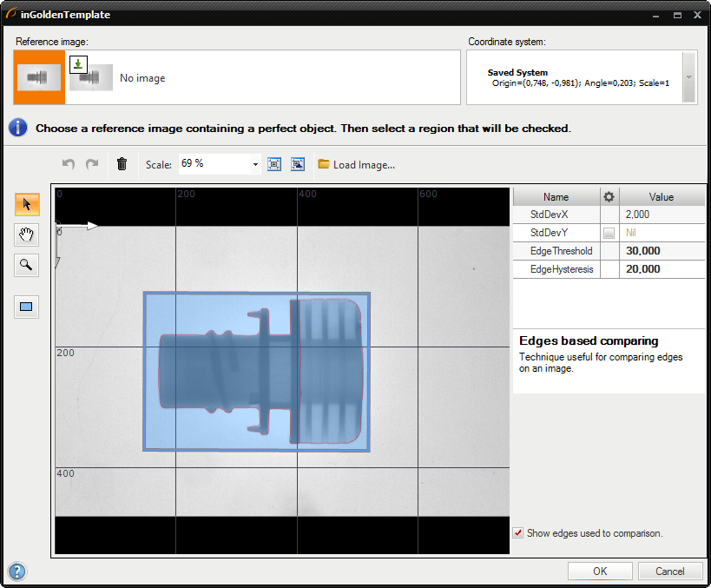Click the green download arrow on second thumbnail
The width and height of the screenshot is (711, 588).
pyautogui.click(x=78, y=63)
